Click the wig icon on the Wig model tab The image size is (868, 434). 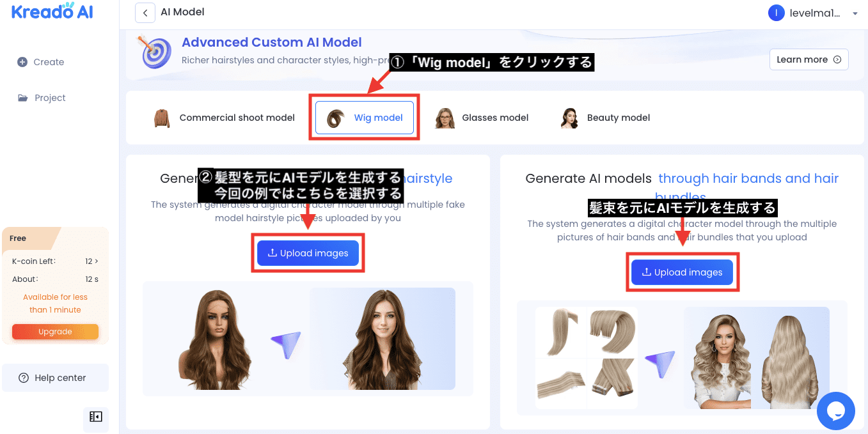pos(335,117)
